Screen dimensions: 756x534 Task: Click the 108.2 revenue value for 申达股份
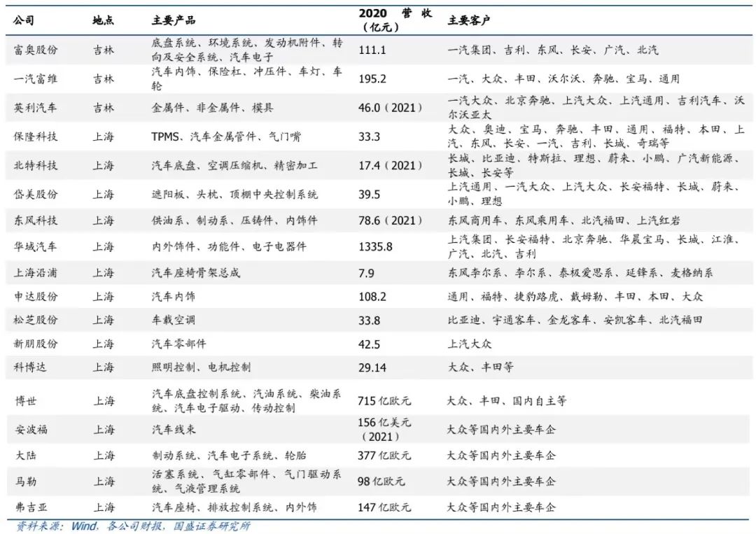coord(372,296)
